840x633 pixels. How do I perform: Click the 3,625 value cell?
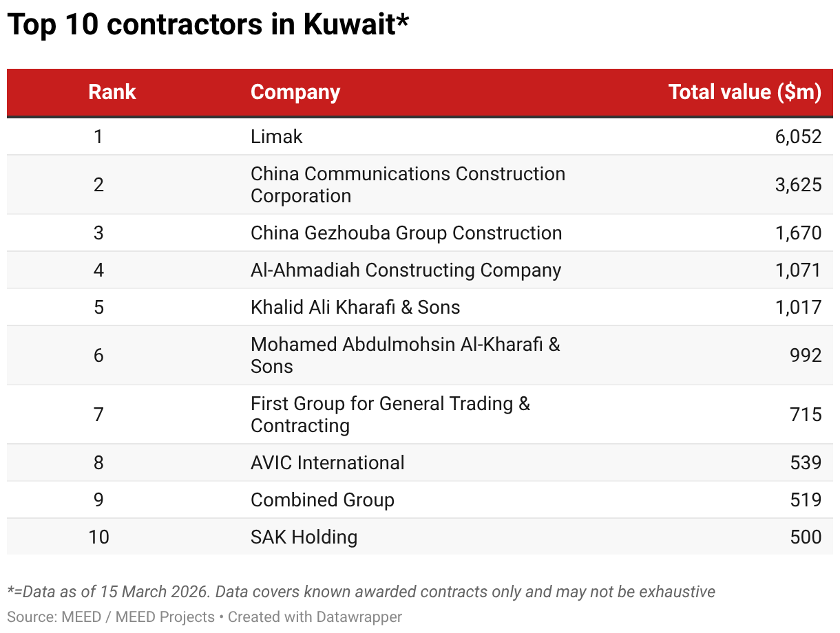(x=798, y=184)
